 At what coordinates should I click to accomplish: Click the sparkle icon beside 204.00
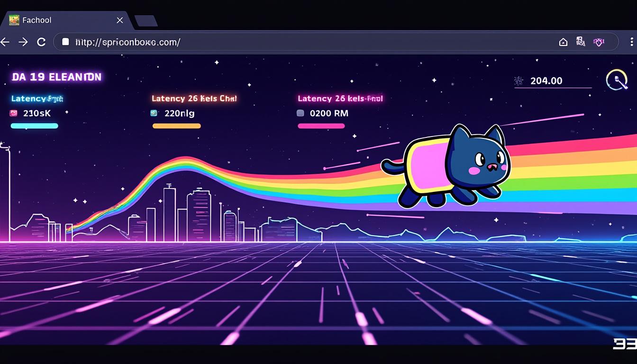coord(519,81)
